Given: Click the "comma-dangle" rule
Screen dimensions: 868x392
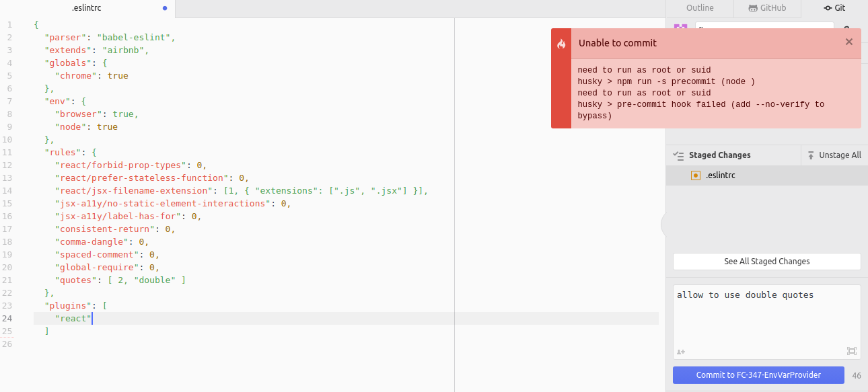Looking at the screenshot, I should (x=92, y=242).
